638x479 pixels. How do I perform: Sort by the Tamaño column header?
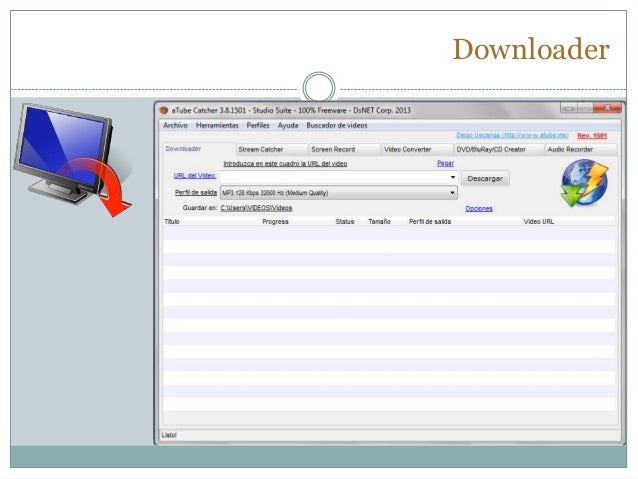379,221
